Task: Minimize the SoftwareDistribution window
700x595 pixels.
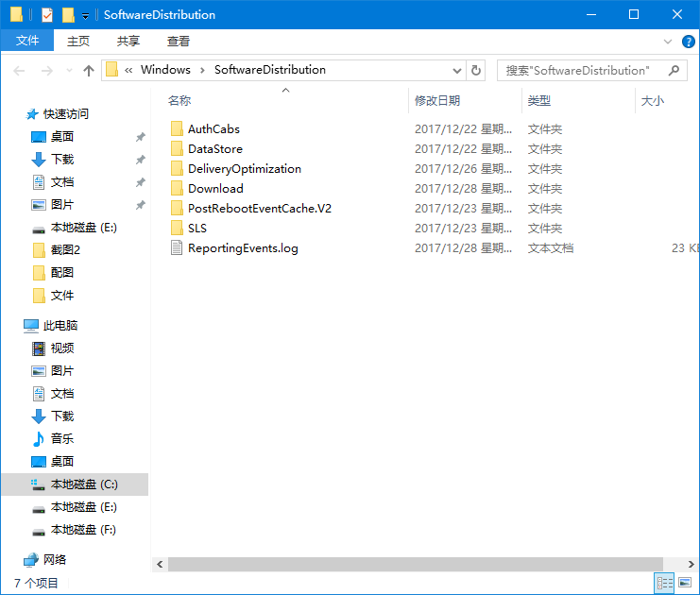Action: pyautogui.click(x=591, y=15)
